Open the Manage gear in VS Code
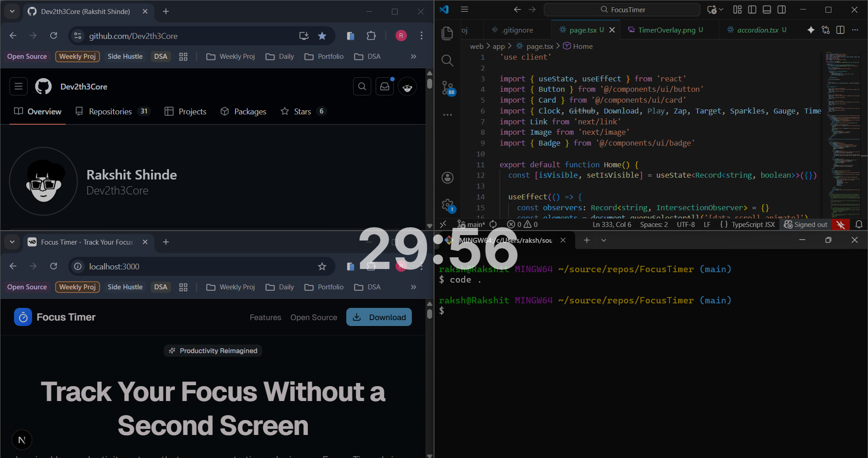Screen dimensions: 868x458 click(447, 204)
